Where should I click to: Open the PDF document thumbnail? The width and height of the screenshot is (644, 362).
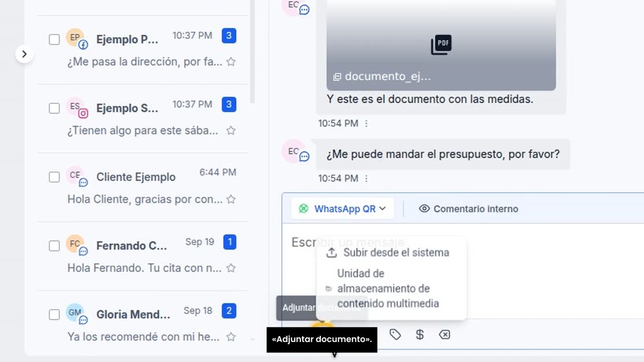click(441, 45)
